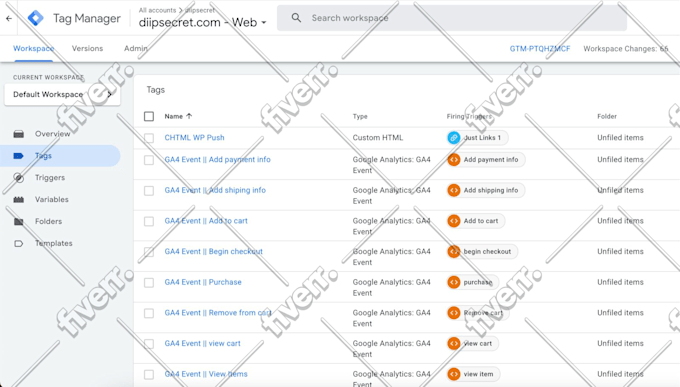Viewport: 680px width, 387px height.
Task: Click the view cart trigger icon
Action: pos(454,344)
